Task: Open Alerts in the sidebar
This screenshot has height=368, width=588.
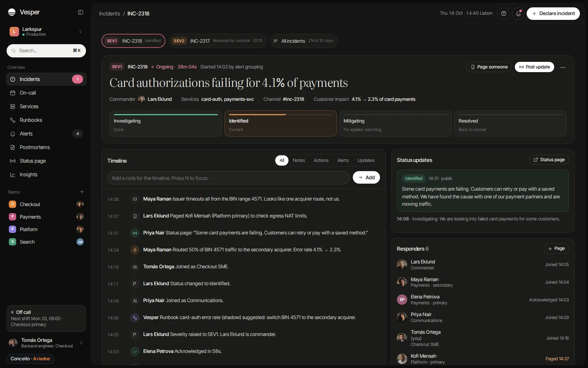Action: pyautogui.click(x=46, y=134)
